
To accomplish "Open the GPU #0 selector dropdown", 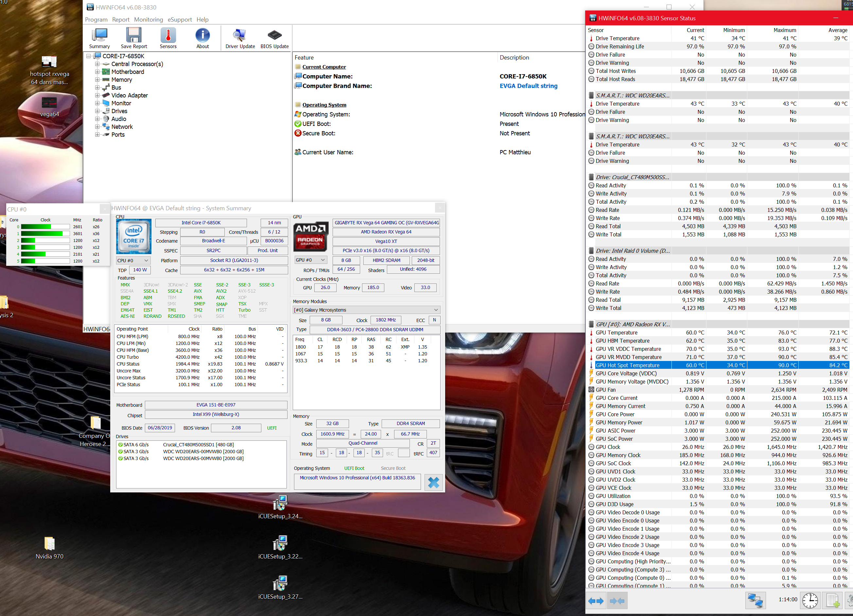I will pos(310,260).
